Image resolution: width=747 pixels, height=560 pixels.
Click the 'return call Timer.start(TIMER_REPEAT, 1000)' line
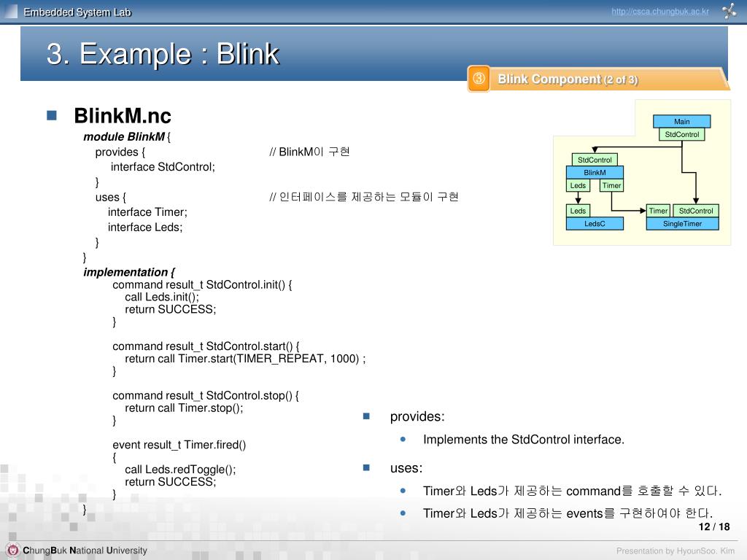245,359
